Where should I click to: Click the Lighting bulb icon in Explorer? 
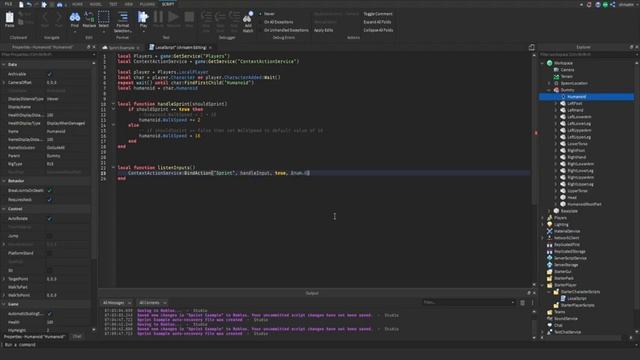(x=549, y=224)
